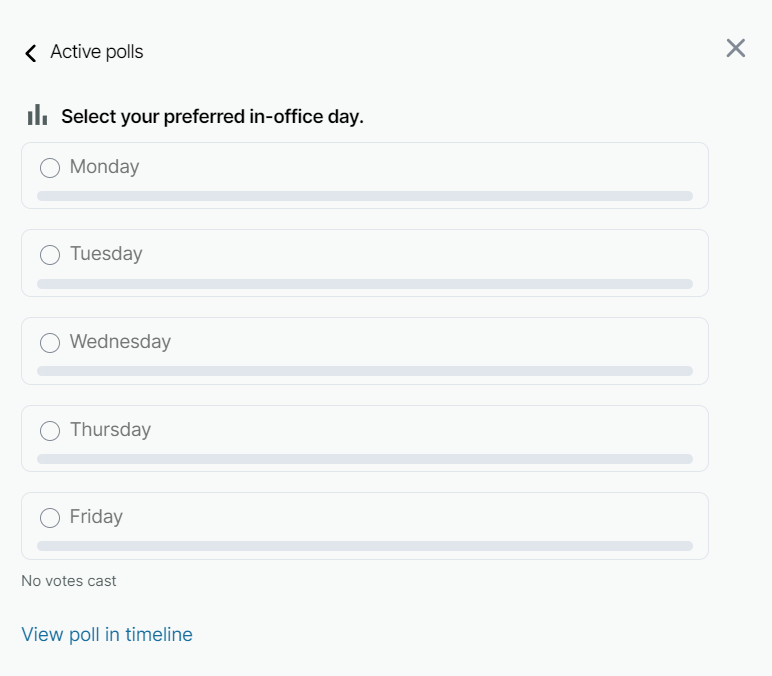This screenshot has width=772, height=676.
Task: Click the bar chart poll icon
Action: [x=37, y=115]
